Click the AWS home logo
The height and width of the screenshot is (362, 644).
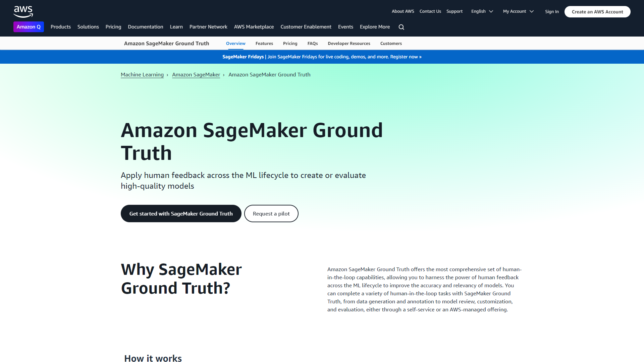pos(23,11)
